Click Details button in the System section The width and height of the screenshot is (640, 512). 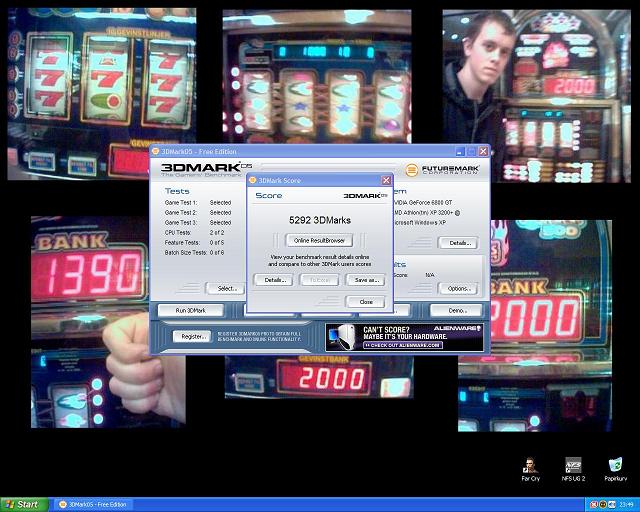point(458,243)
